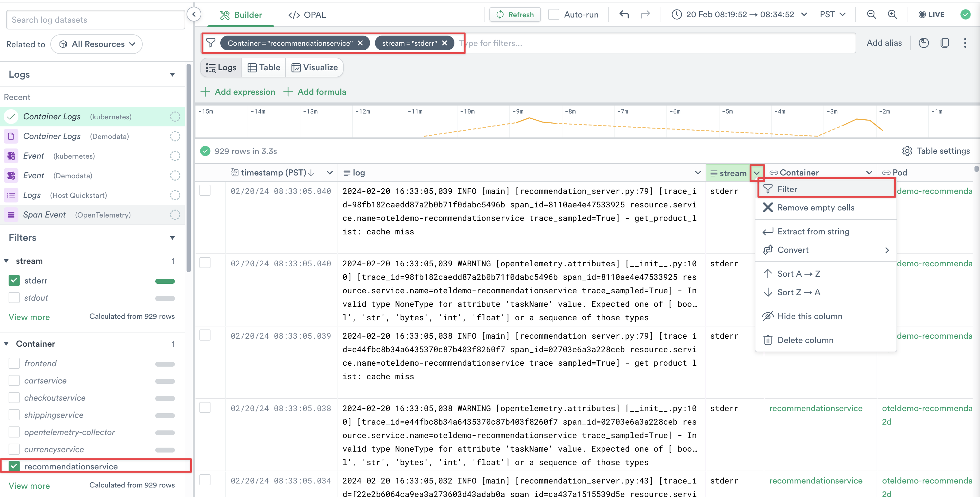
Task: Click the green status check icon top right
Action: [x=965, y=14]
